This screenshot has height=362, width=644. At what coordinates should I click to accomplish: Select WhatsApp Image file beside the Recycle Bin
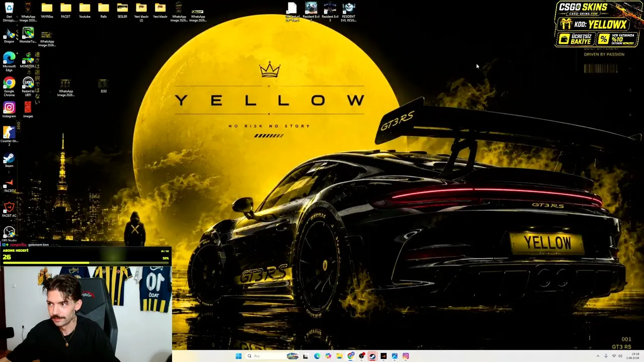tap(28, 12)
